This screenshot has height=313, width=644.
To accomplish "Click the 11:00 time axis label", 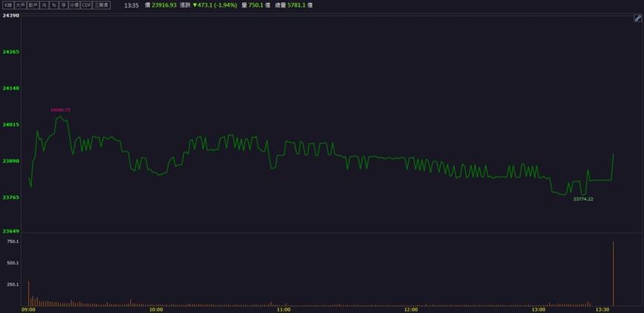I will [284, 310].
